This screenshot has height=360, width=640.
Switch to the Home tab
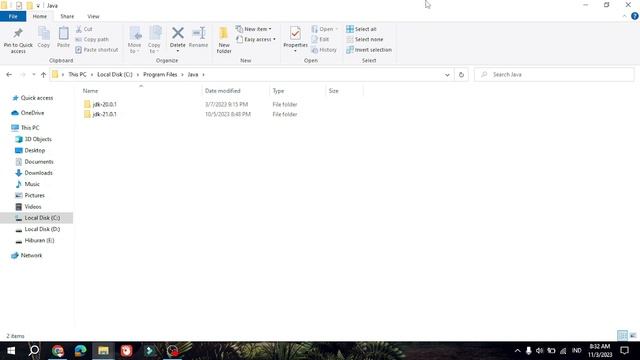click(x=40, y=16)
